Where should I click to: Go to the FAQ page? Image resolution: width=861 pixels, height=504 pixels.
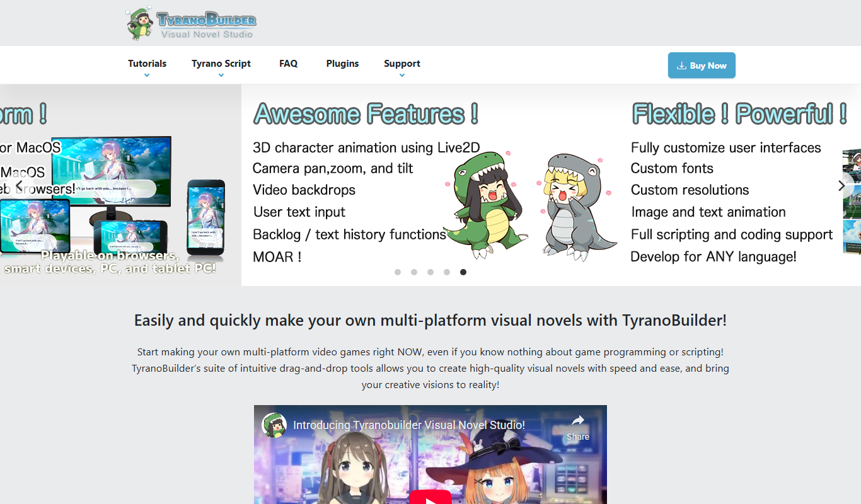[289, 64]
